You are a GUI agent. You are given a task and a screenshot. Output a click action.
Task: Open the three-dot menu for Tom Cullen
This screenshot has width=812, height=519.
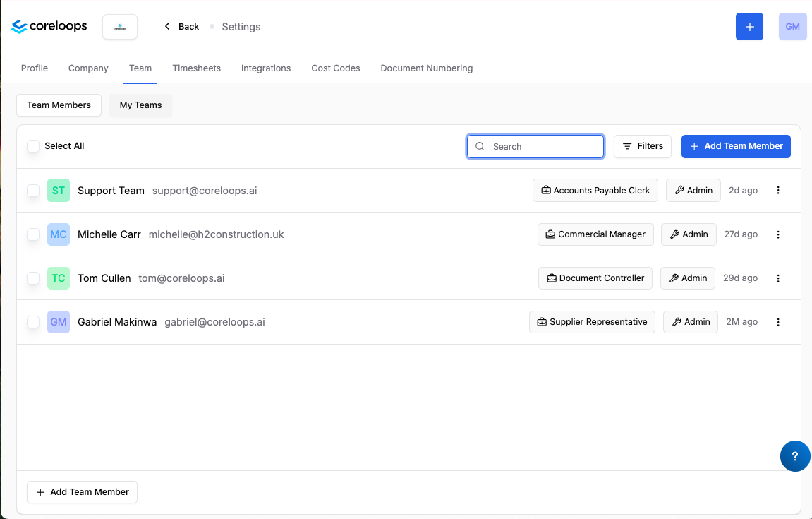(x=778, y=278)
